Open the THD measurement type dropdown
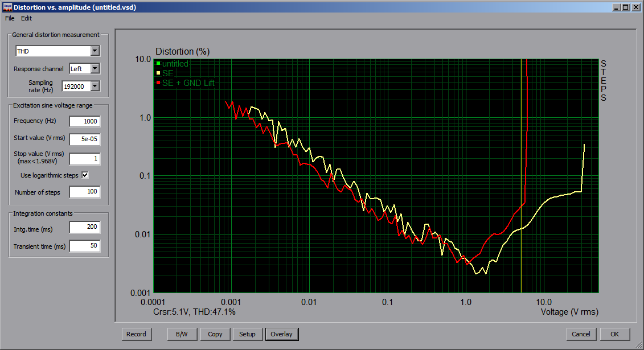This screenshot has height=350, width=644. (x=95, y=51)
